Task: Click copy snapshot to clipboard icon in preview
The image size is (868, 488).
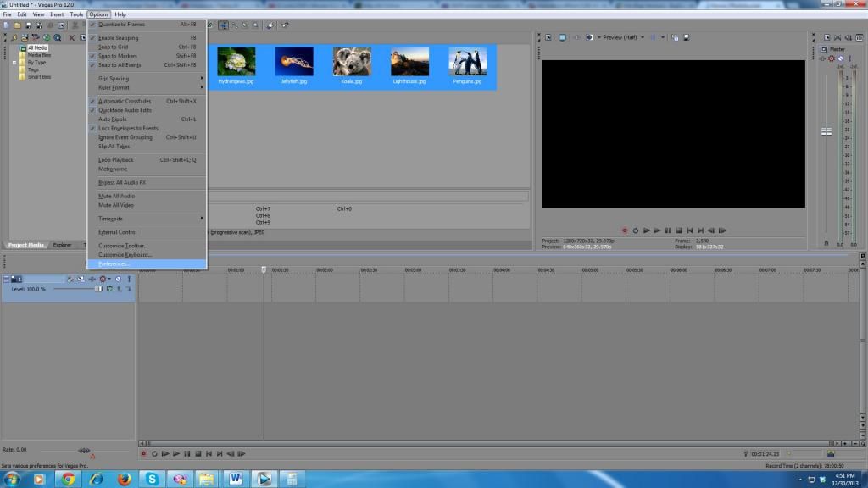Action: (x=675, y=37)
